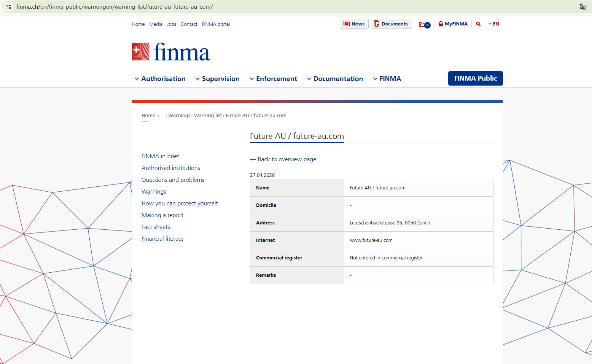
Task: Click the FINMA Public button
Action: [476, 78]
